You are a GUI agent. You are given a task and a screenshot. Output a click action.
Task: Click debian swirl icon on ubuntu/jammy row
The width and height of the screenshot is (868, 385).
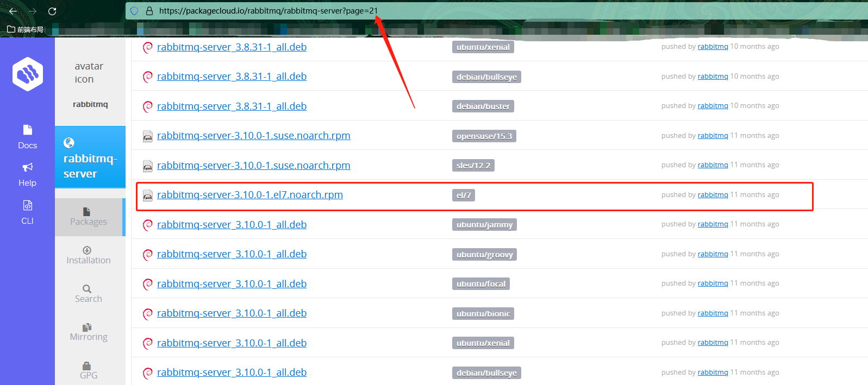pyautogui.click(x=147, y=225)
